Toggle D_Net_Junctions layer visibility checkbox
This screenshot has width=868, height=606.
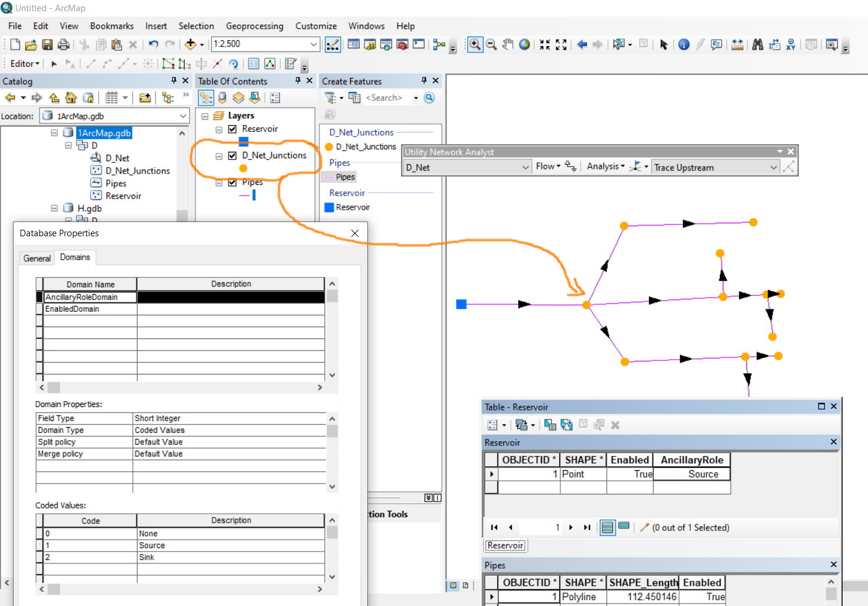pos(233,155)
